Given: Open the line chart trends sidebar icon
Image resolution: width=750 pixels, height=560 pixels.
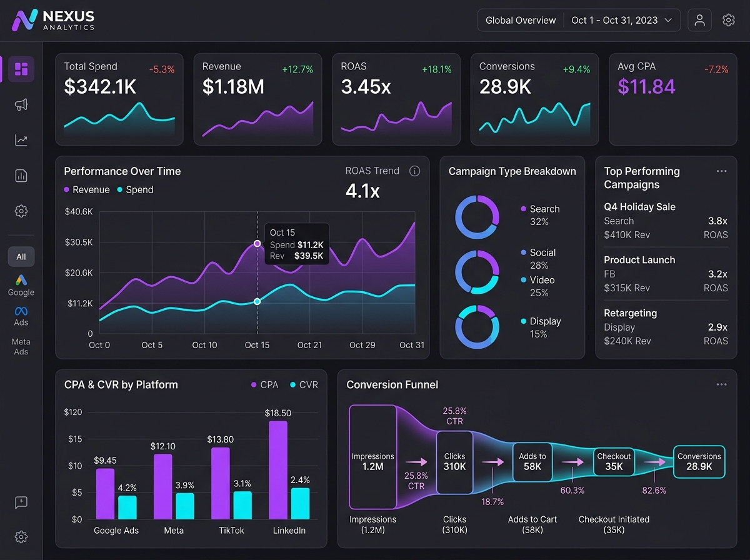Looking at the screenshot, I should [21, 141].
